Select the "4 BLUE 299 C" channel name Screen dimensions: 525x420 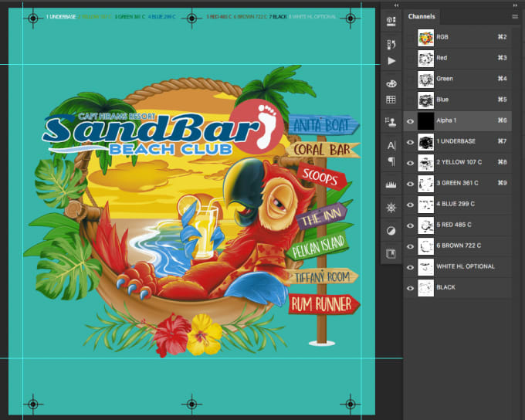point(456,204)
